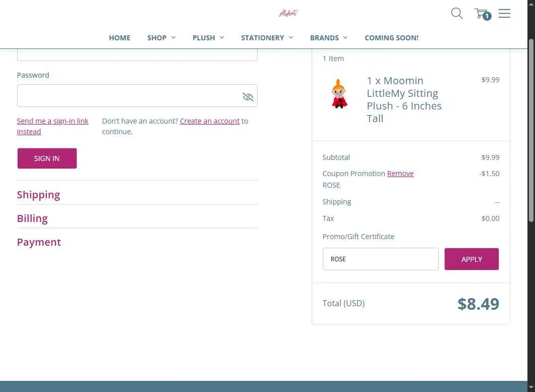Click the Promo/Gift Certificate label

[358, 237]
